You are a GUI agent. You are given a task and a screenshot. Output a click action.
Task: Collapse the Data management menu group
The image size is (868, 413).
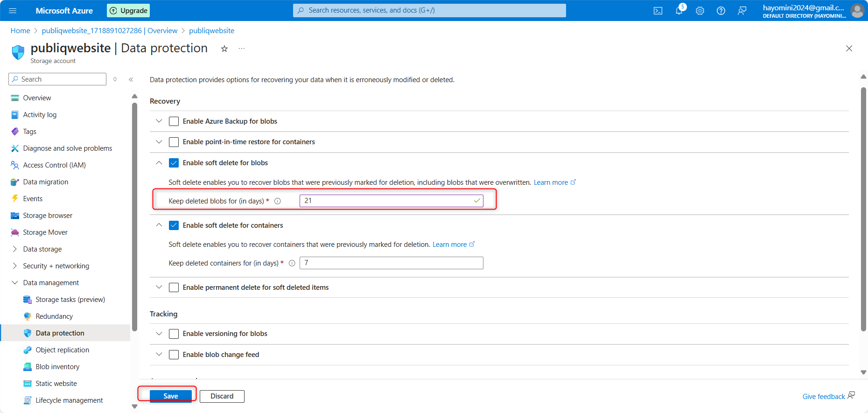tap(14, 283)
